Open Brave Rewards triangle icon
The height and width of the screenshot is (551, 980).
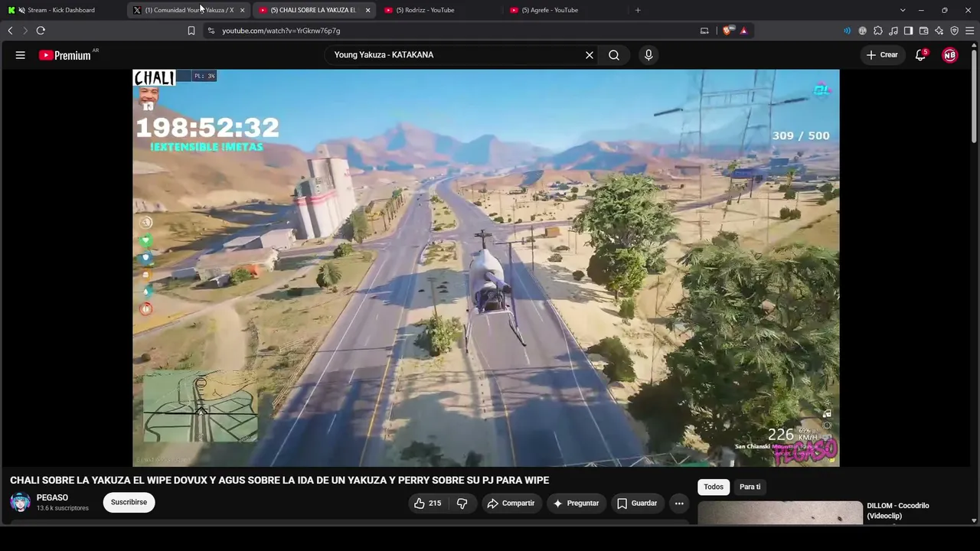tap(743, 31)
